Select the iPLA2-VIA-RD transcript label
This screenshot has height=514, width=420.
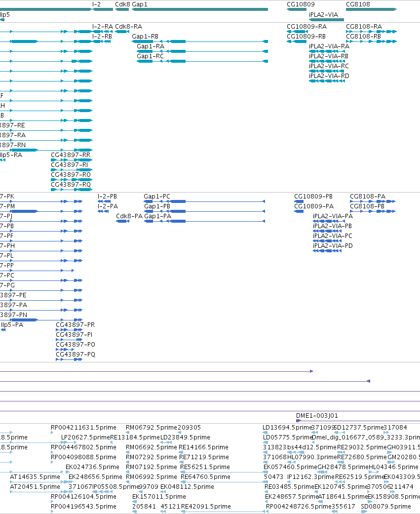(329, 76)
